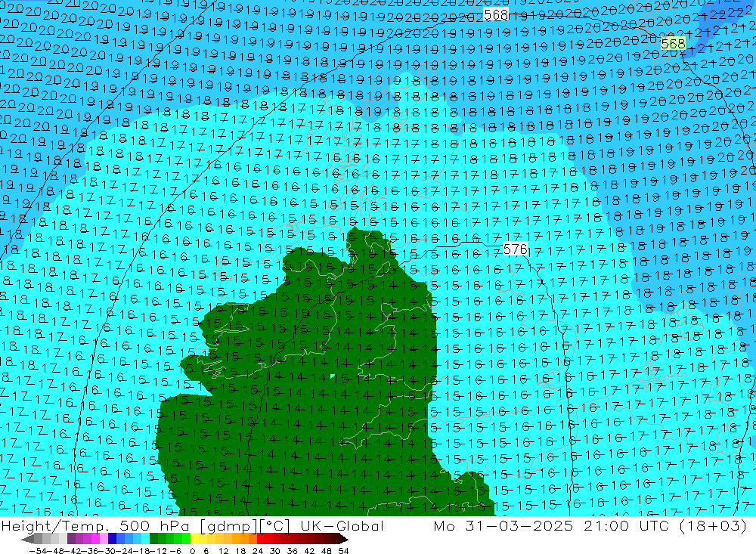
Task: Click the yellow-highlighted 568 contour label
Action: pyautogui.click(x=673, y=45)
